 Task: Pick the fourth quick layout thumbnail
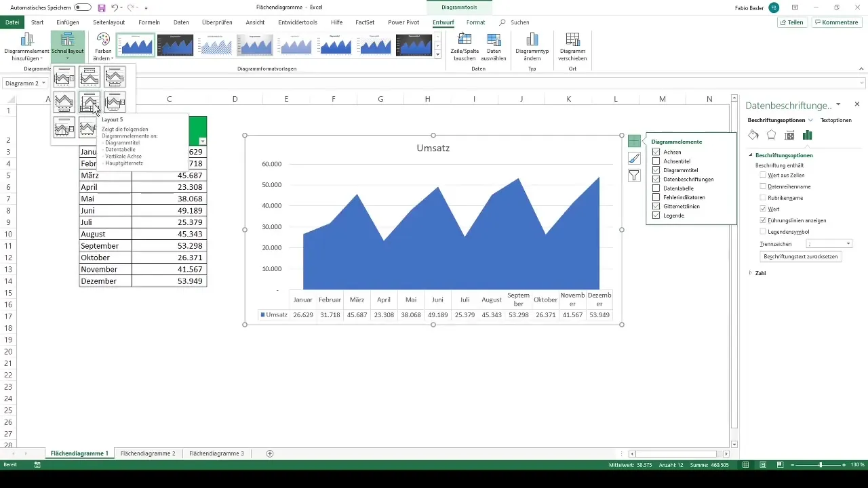pos(64,102)
